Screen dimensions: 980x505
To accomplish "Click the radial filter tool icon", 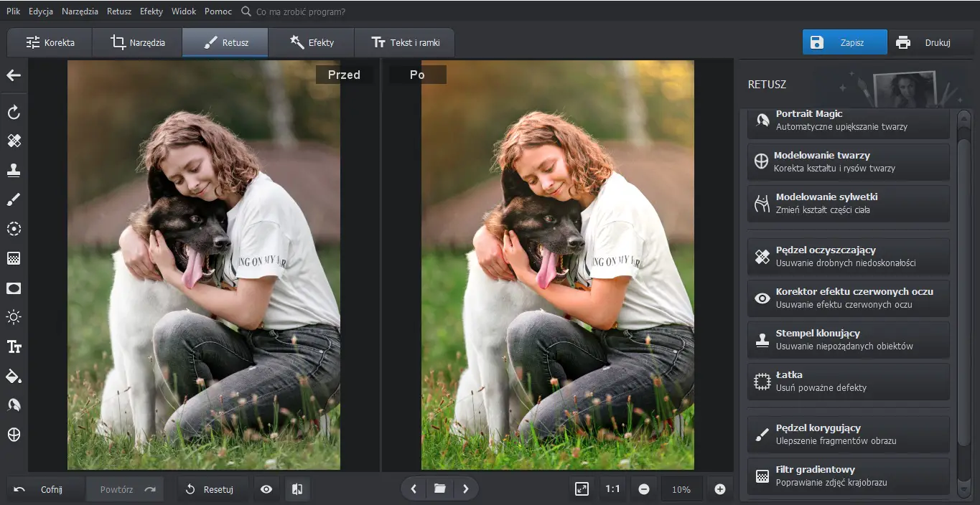I will 14,229.
